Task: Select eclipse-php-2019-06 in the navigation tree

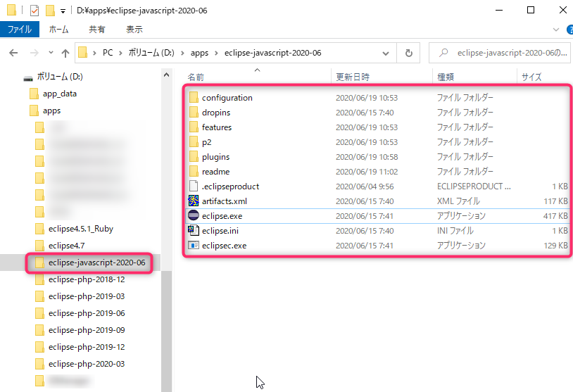Action: pyautogui.click(x=87, y=313)
